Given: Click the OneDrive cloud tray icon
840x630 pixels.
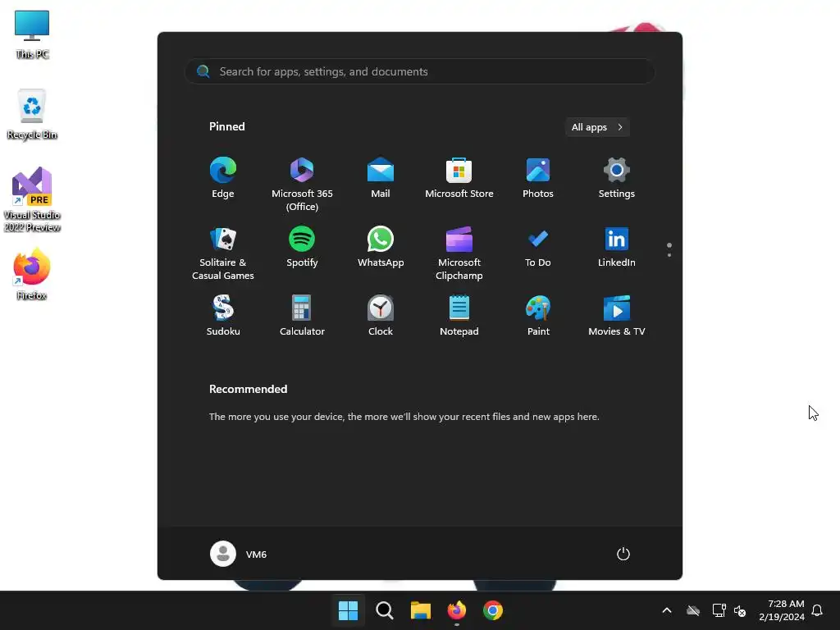Looking at the screenshot, I should tap(693, 610).
